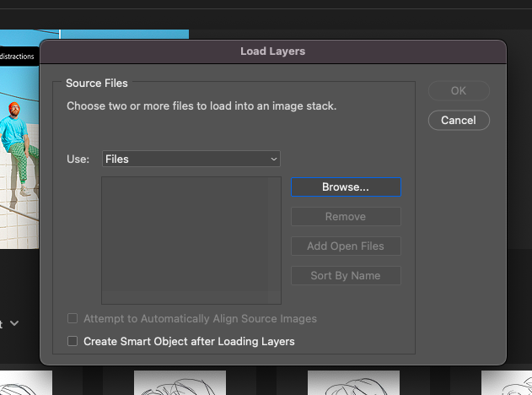
Task: Toggle Attempt to Automatically Align Source Images
Action: pyautogui.click(x=73, y=319)
